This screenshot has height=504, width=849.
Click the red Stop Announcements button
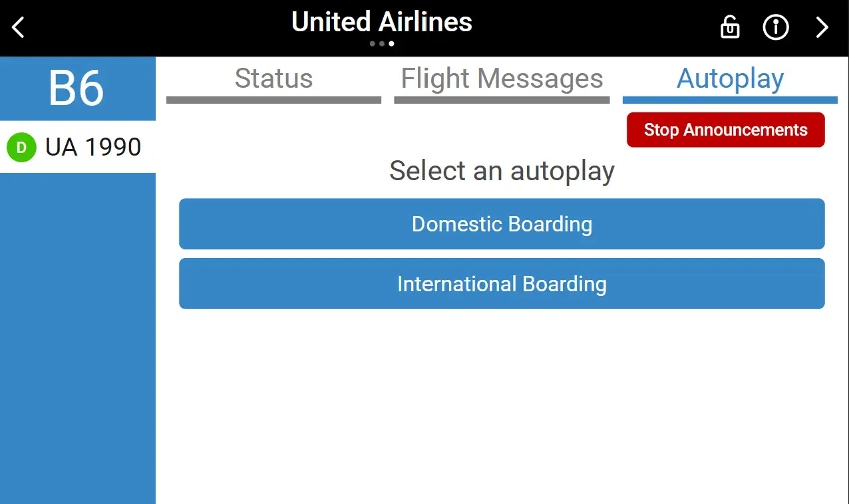[x=726, y=130]
